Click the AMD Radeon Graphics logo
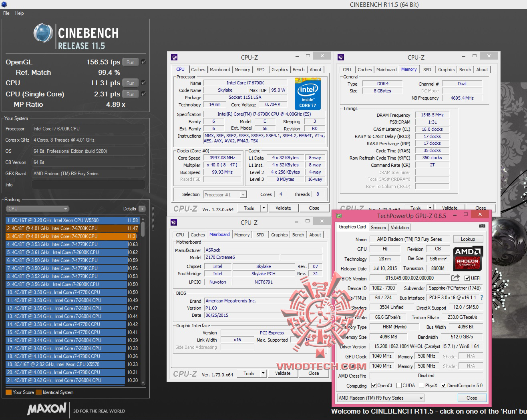This screenshot has height=420, width=527. click(x=467, y=258)
